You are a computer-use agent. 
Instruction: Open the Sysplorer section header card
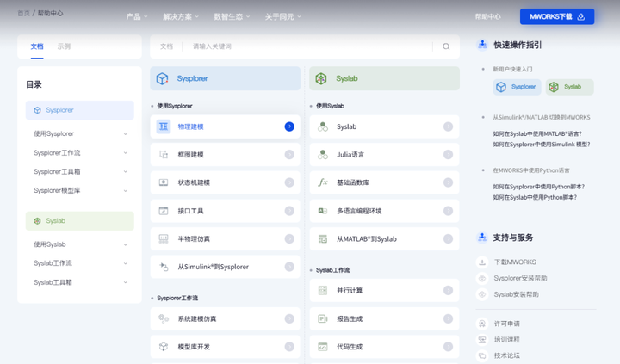coord(225,78)
